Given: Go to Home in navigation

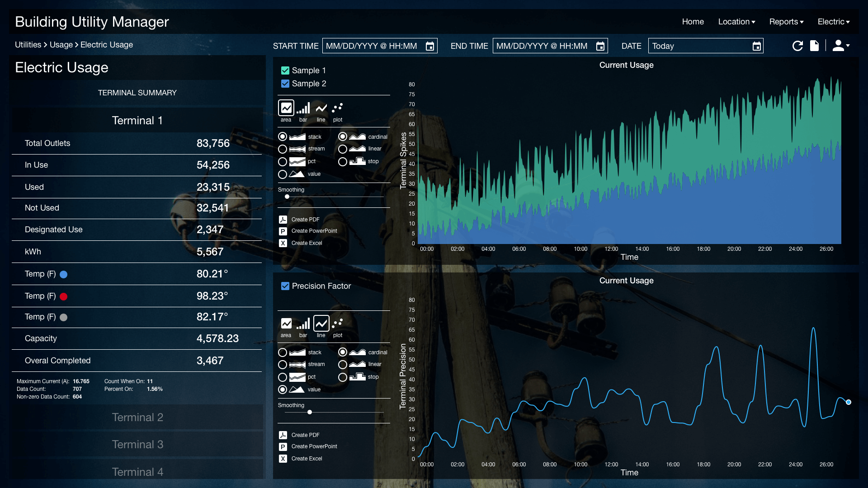Looking at the screenshot, I should click(693, 22).
